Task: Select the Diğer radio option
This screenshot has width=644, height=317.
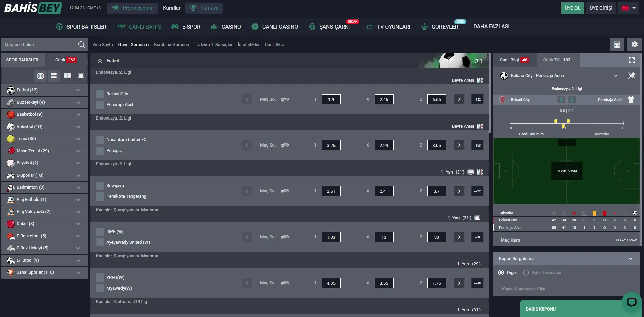Action: coord(501,273)
